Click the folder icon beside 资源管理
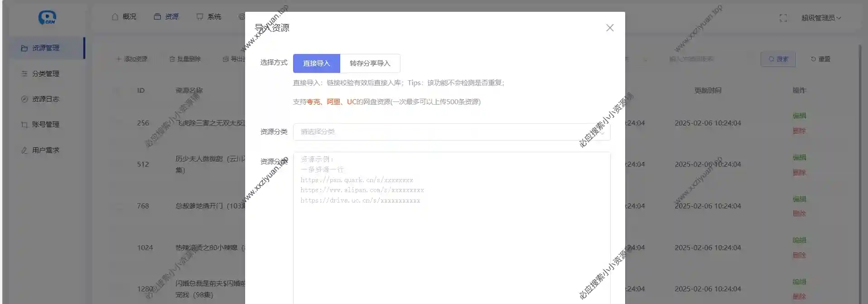 (24, 48)
